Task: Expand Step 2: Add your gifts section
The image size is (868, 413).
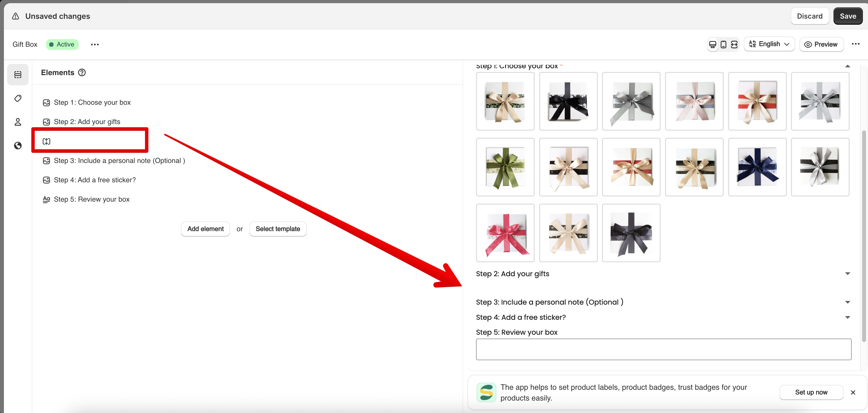Action: (x=847, y=274)
